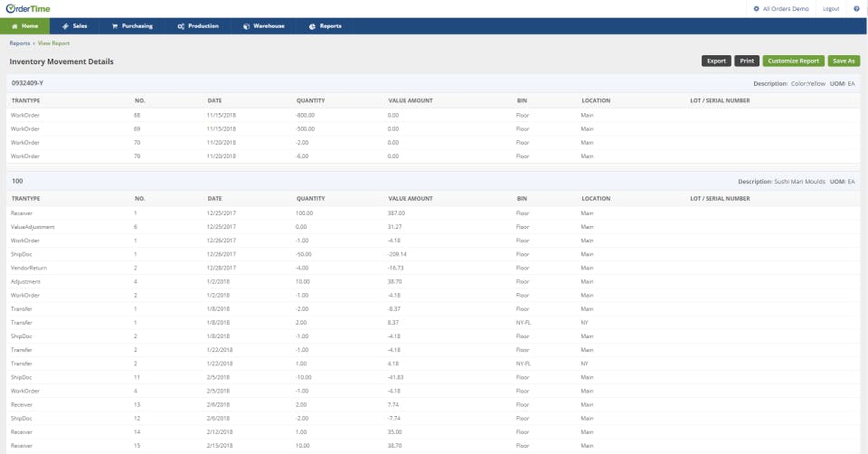Click the Sales tag icon
Image resolution: width=868 pixels, height=454 pixels.
[x=65, y=26]
